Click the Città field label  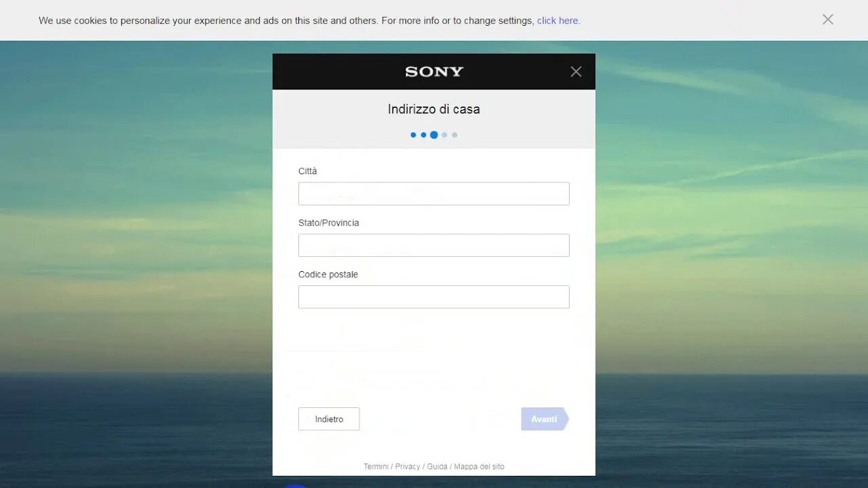(x=308, y=171)
